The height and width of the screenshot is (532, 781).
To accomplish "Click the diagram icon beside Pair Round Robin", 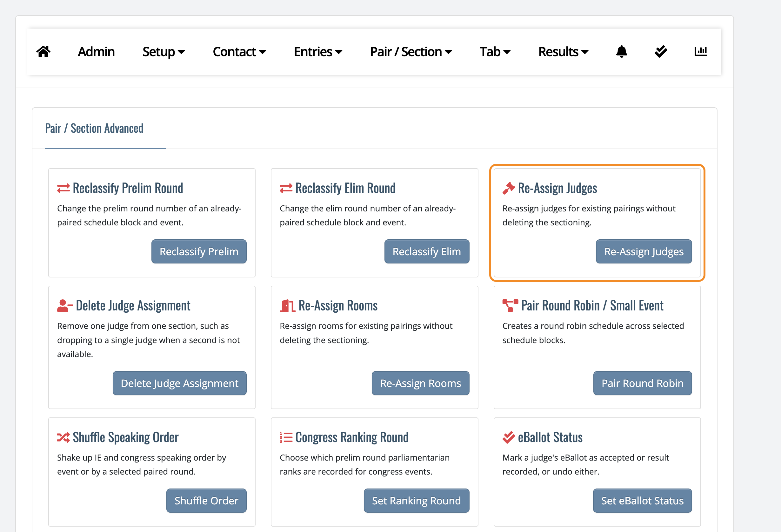I will [510, 306].
